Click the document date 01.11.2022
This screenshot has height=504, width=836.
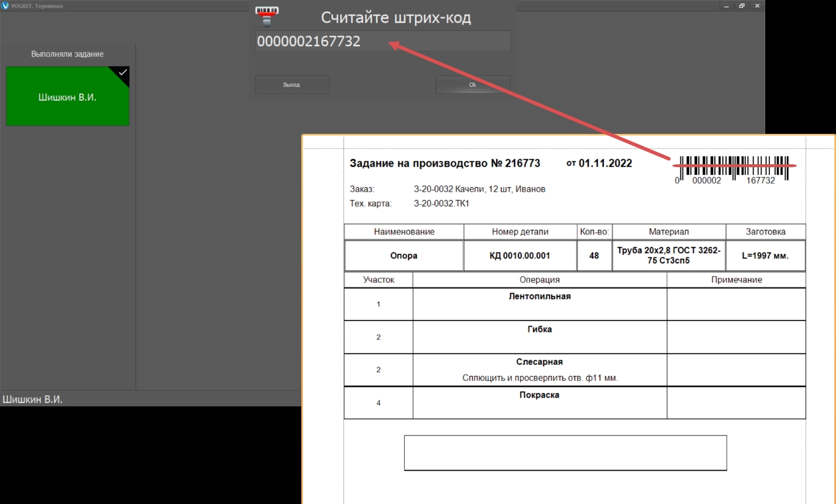[606, 163]
